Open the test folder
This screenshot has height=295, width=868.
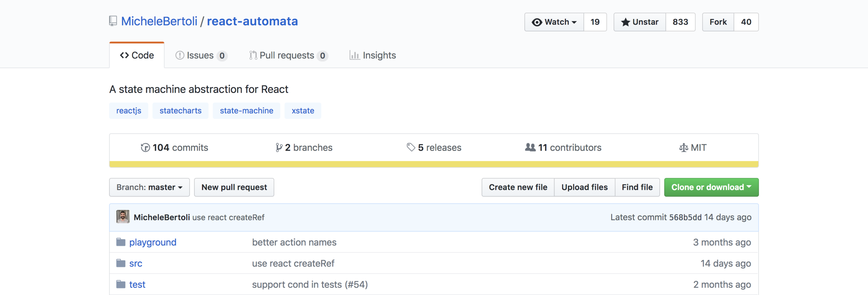tap(137, 285)
